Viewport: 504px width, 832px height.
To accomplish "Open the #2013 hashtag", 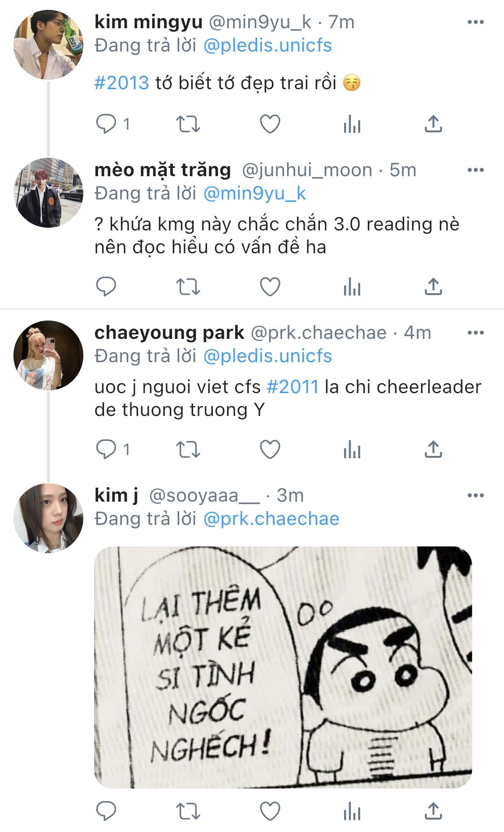I will coord(122,83).
